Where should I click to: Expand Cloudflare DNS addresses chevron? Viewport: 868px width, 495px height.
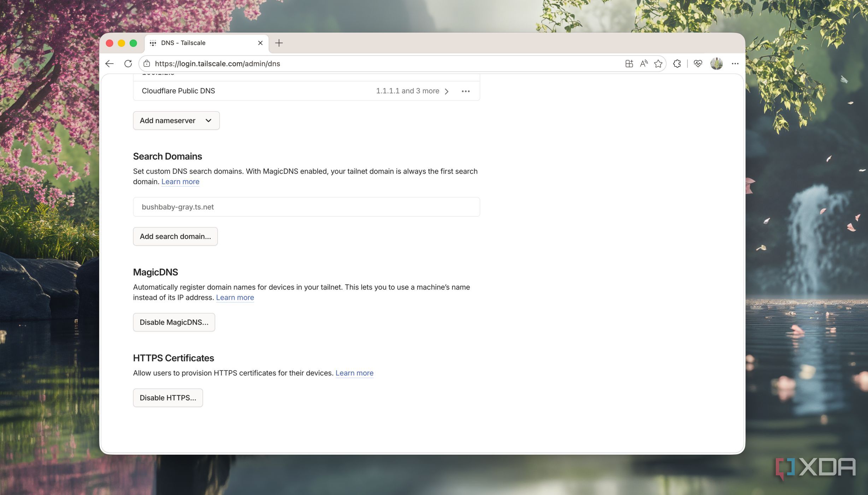(447, 91)
